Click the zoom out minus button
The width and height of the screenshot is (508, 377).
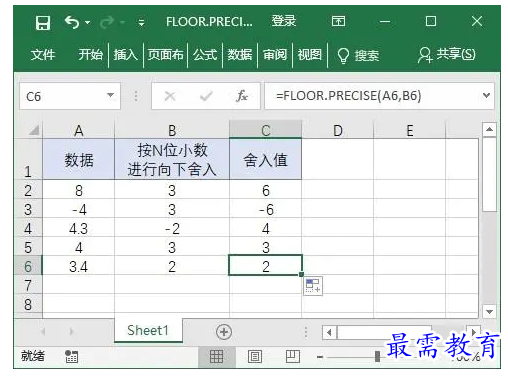coord(320,357)
